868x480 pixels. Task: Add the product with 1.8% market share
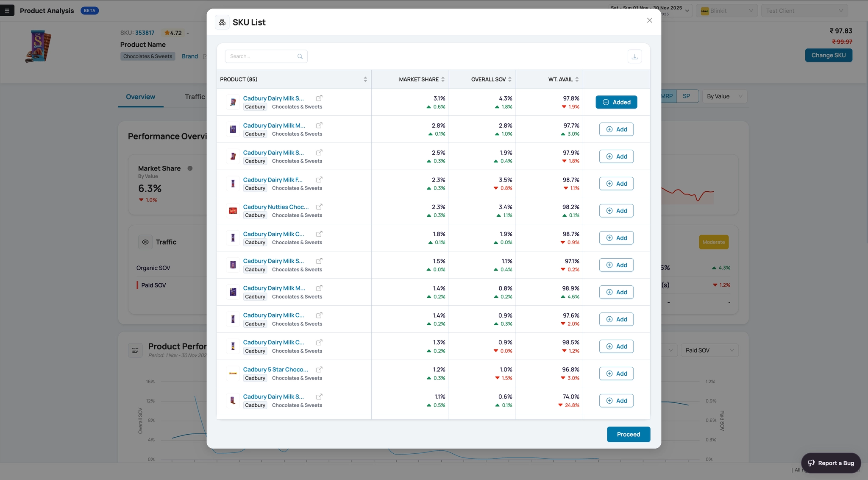616,238
